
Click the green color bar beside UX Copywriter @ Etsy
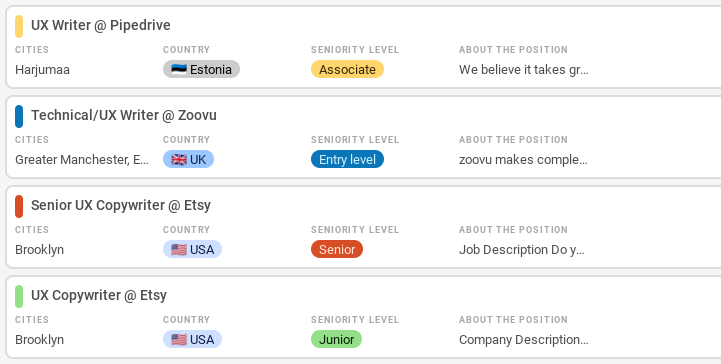click(19, 296)
